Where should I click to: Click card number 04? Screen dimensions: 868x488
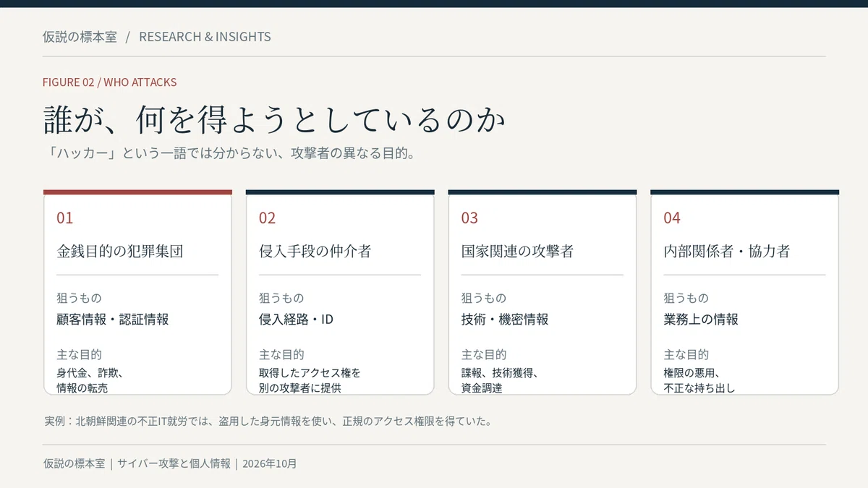(x=672, y=218)
